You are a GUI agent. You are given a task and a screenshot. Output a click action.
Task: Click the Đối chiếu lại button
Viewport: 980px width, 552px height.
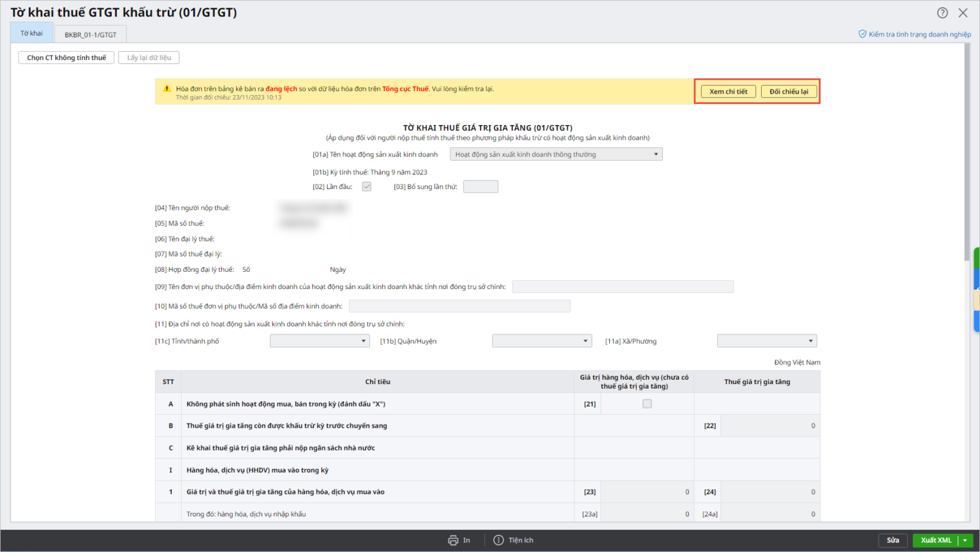[789, 92]
